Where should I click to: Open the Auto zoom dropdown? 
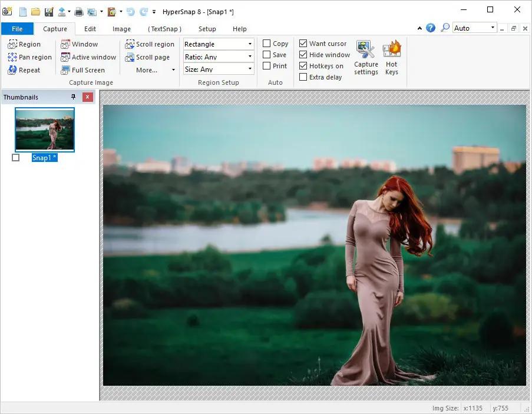click(493, 28)
